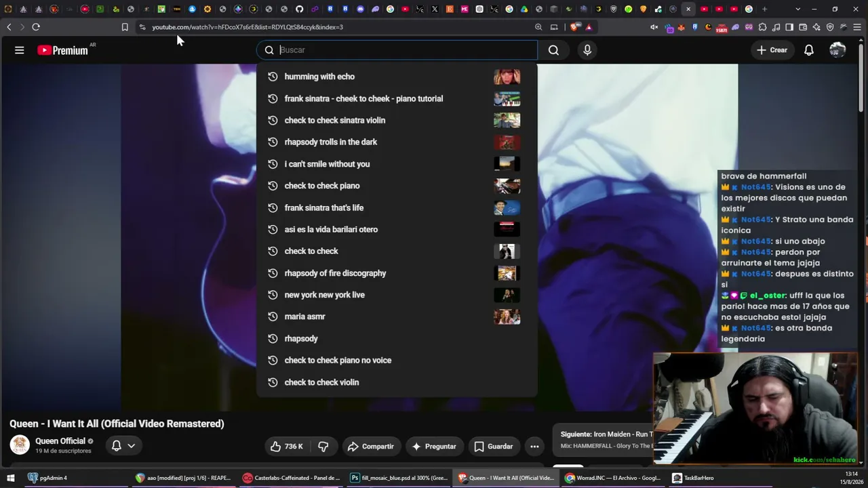The height and width of the screenshot is (488, 868).
Task: Open Brave Leo AI sparkle icon
Action: click(816, 27)
